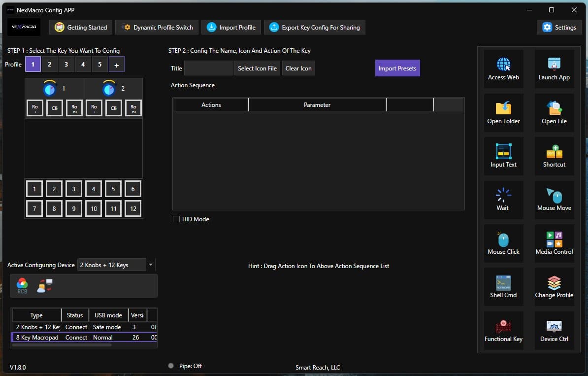
Task: Pick the Open File action
Action: [554, 112]
